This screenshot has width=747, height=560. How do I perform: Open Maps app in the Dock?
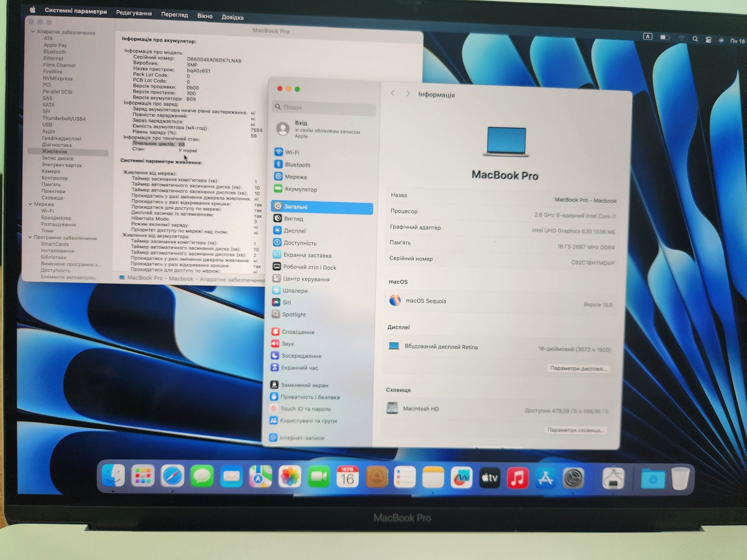pyautogui.click(x=261, y=477)
